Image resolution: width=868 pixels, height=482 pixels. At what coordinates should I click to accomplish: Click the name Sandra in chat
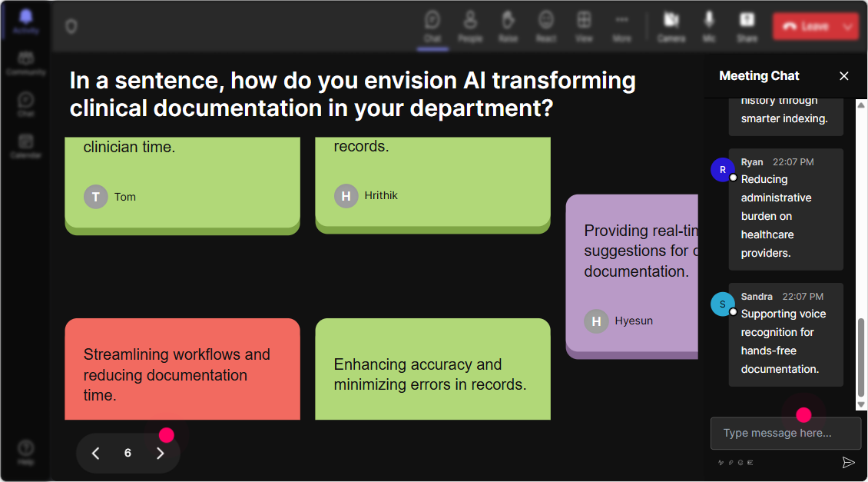756,297
